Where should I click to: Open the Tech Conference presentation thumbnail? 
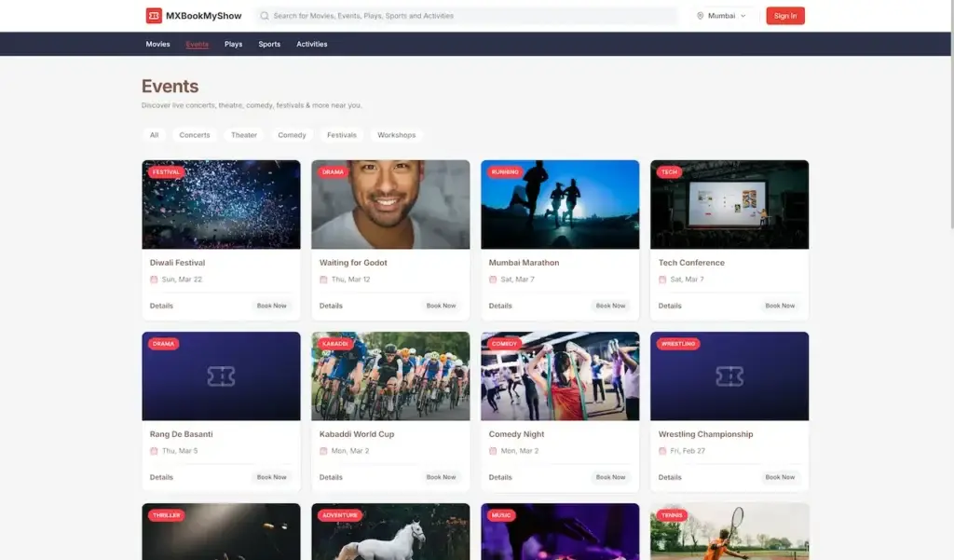coord(729,204)
